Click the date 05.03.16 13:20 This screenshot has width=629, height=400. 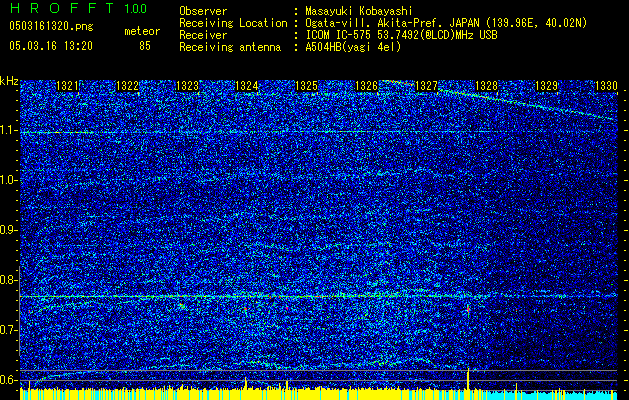51,46
